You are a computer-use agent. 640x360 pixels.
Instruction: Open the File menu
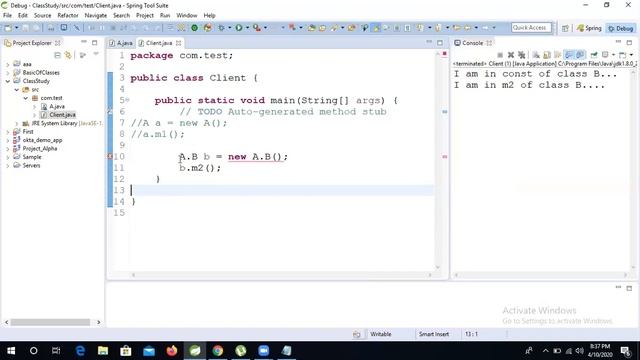7,16
